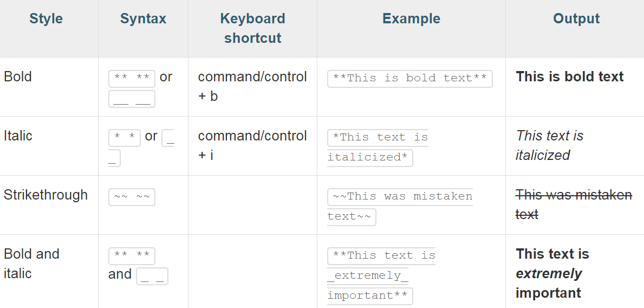Click the _extremely_ important example code
644x308 pixels.
[381, 276]
